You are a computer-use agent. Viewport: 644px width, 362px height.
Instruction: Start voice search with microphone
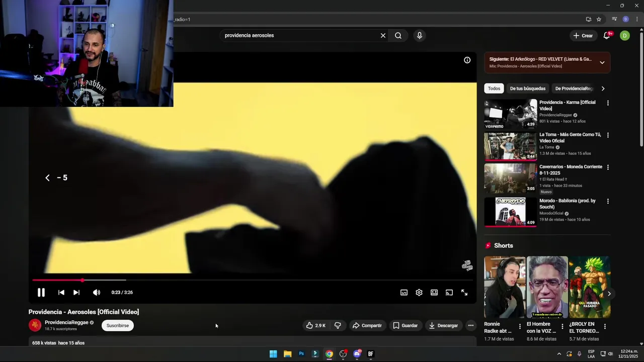click(x=419, y=35)
